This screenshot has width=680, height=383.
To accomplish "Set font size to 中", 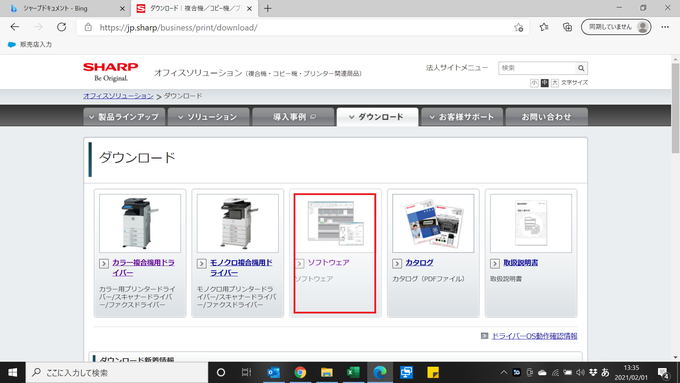I will tap(545, 82).
